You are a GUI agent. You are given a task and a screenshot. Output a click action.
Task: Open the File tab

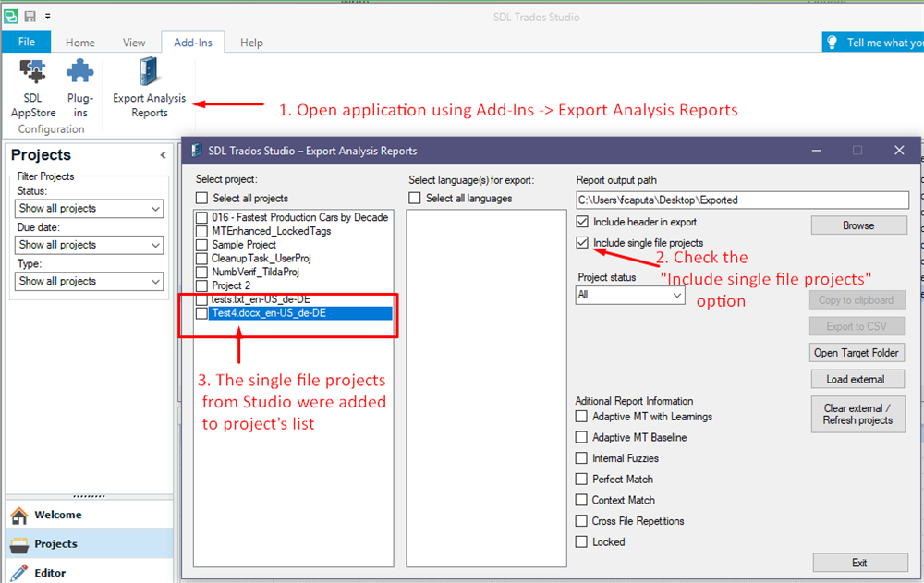point(27,42)
